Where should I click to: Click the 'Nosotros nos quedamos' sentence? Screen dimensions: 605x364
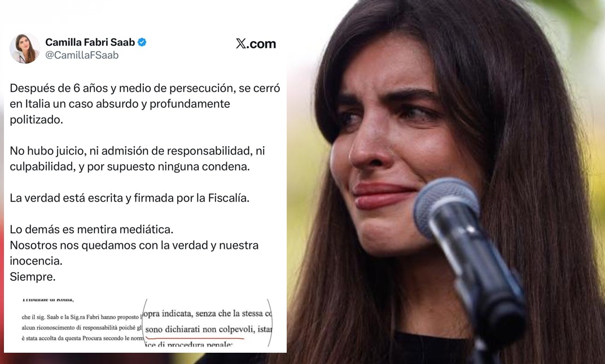click(134, 253)
